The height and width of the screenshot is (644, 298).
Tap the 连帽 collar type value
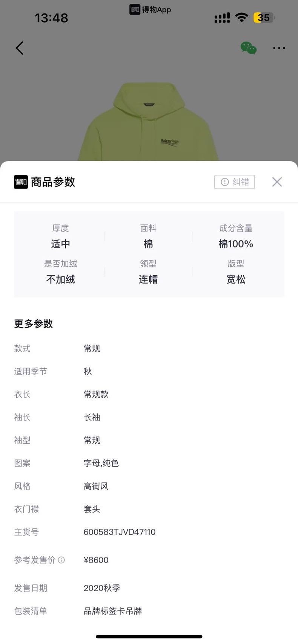[x=148, y=279]
